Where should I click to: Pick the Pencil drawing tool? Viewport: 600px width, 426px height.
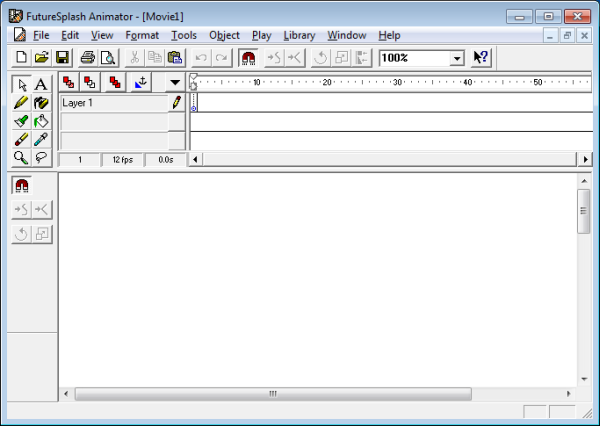coord(21,102)
